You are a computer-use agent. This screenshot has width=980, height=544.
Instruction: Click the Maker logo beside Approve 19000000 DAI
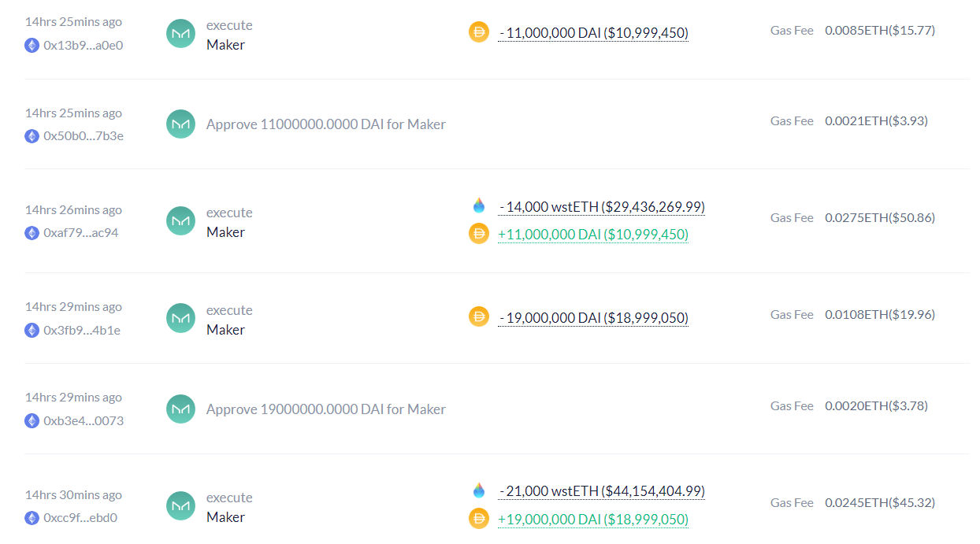coord(180,409)
